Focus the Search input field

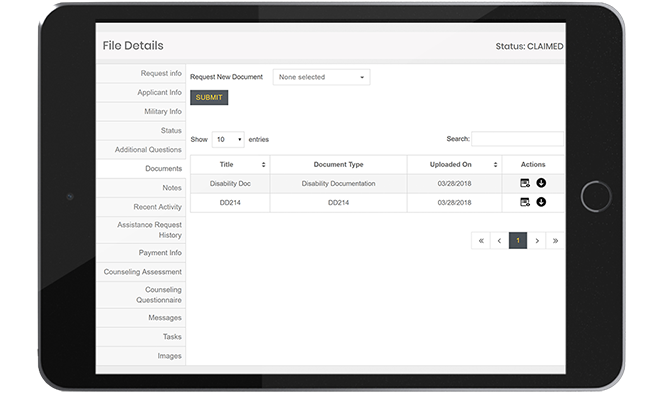tap(517, 139)
